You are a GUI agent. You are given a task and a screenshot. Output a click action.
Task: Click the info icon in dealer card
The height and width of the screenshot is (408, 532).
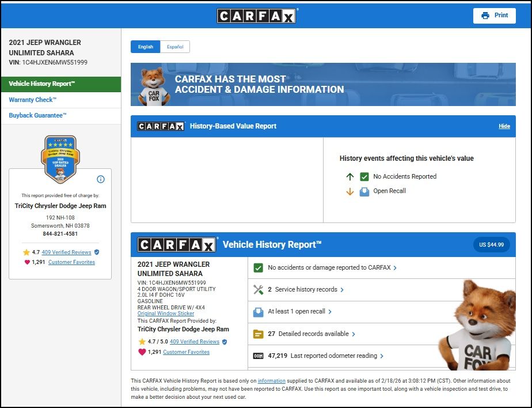coord(101,179)
